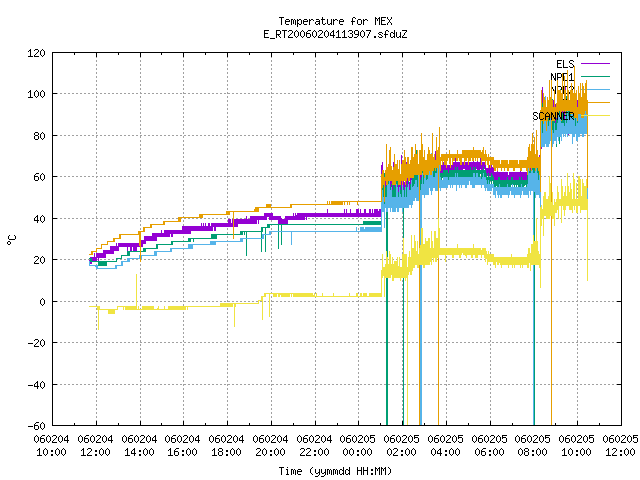Viewport: 640px width, 480px height.
Task: Click the SCANNER legend label
Action: coord(553,116)
